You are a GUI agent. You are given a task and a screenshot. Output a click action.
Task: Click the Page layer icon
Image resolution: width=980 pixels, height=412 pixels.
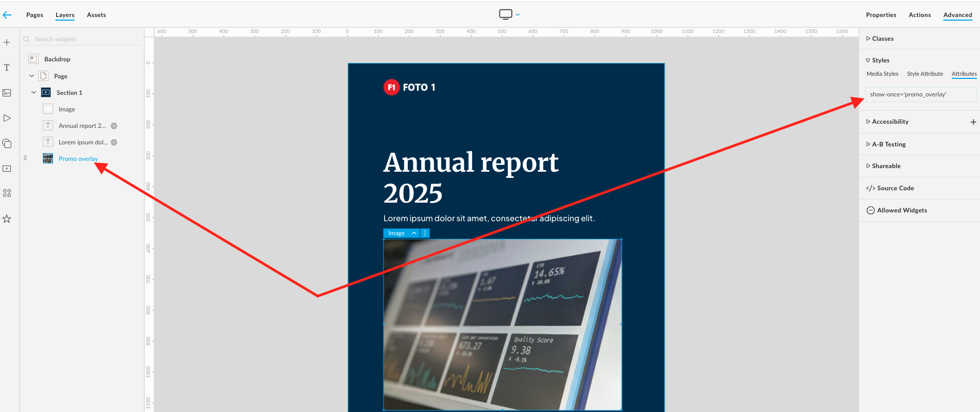click(44, 76)
